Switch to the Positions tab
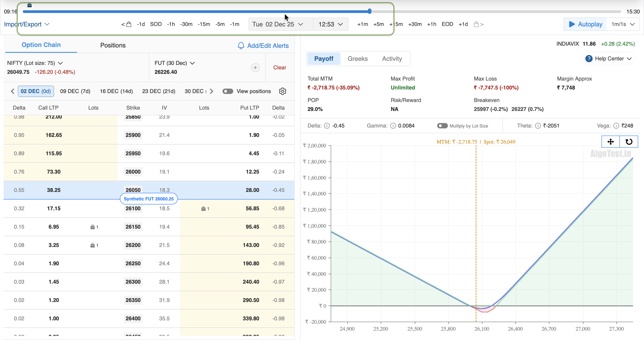 click(113, 45)
